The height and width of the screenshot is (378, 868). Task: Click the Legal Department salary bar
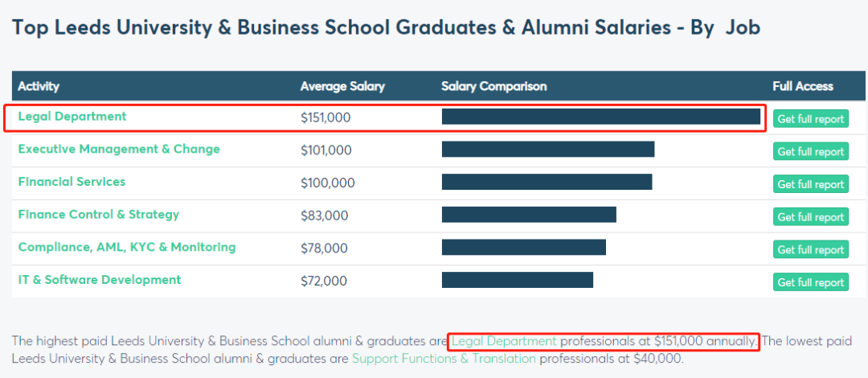pos(600,117)
